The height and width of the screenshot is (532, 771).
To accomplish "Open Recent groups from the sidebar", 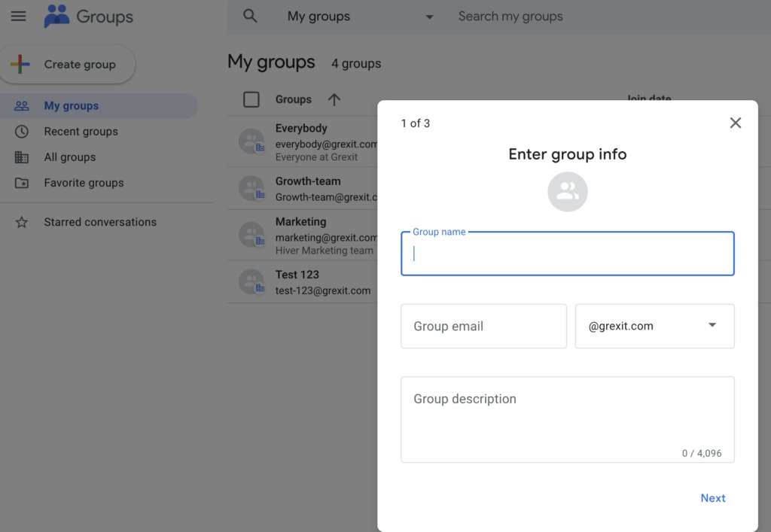I will 81,131.
